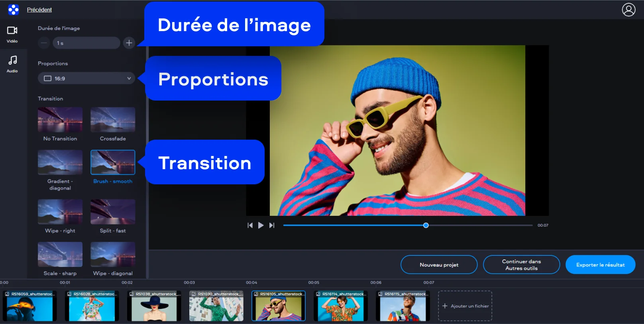The image size is (644, 324).
Task: Select the Scale - sharp transition
Action: (60, 255)
